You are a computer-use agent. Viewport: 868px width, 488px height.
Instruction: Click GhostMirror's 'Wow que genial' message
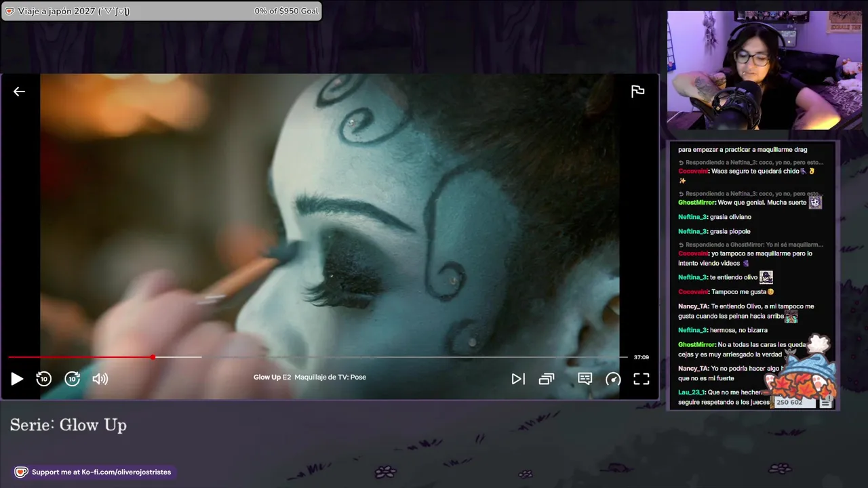[x=750, y=203]
